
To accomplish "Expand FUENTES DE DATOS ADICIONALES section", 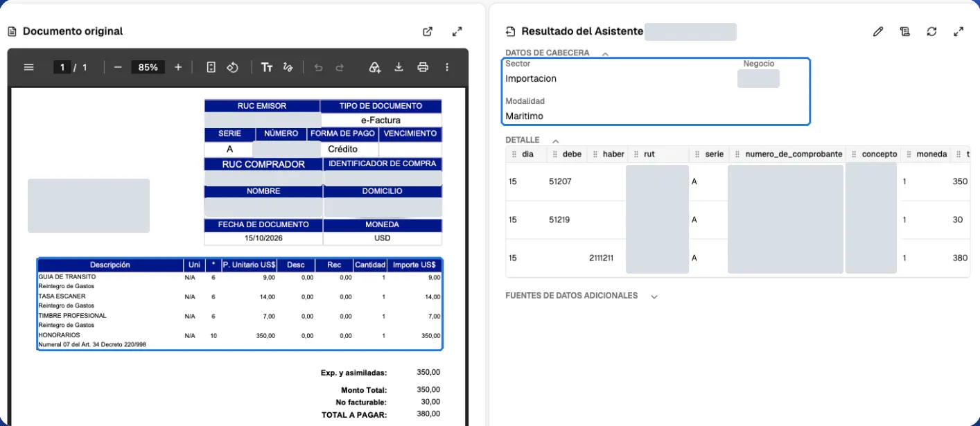I will coord(654,296).
